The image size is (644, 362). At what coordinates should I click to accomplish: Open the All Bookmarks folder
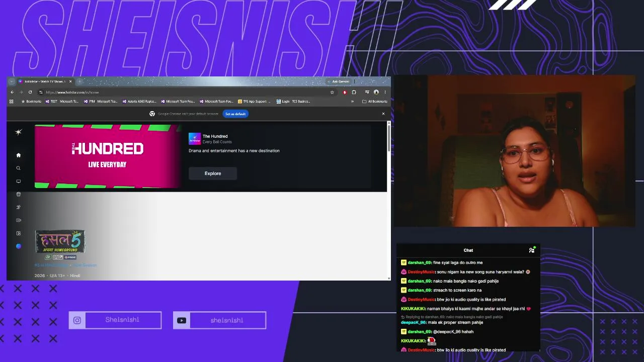[x=375, y=102]
